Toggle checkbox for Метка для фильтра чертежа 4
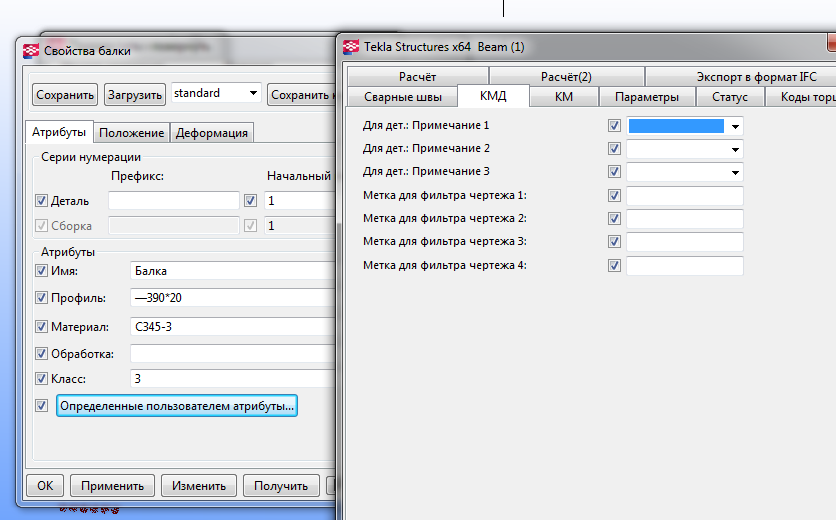The image size is (837, 522). (614, 265)
